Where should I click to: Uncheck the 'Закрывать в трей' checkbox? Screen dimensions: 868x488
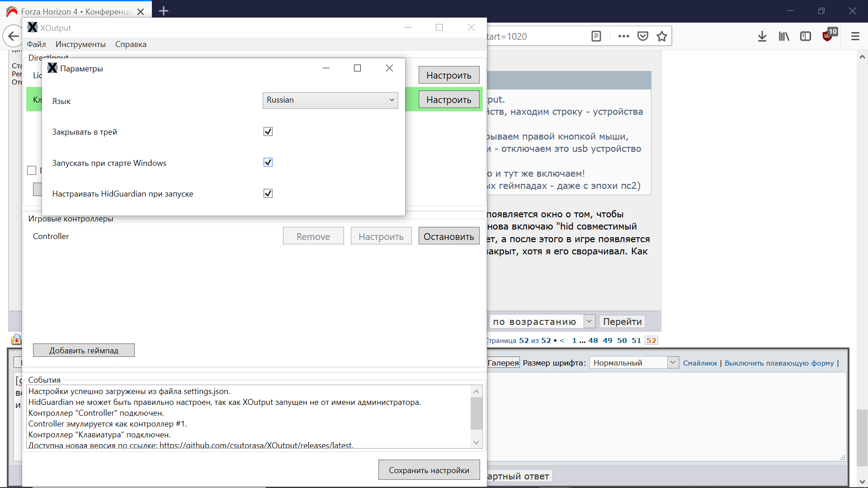pyautogui.click(x=268, y=131)
